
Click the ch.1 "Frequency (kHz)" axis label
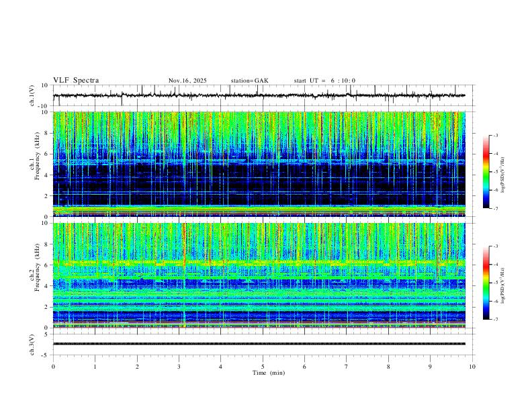pos(38,156)
